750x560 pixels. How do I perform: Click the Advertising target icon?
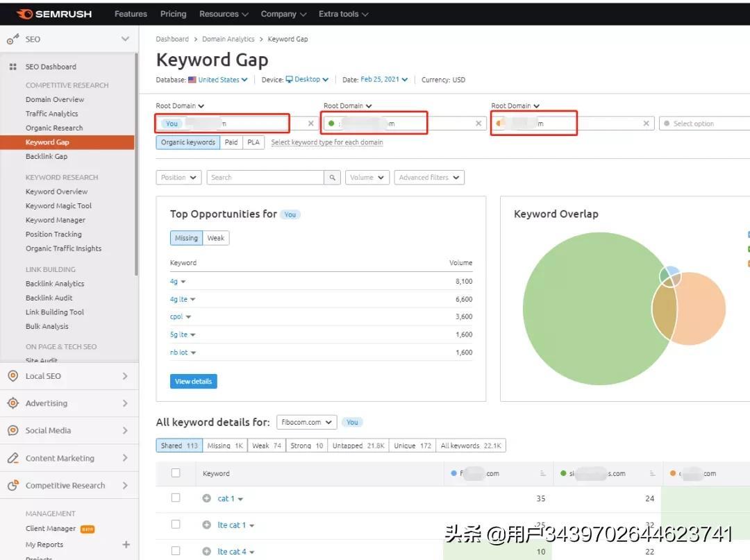[x=13, y=403]
